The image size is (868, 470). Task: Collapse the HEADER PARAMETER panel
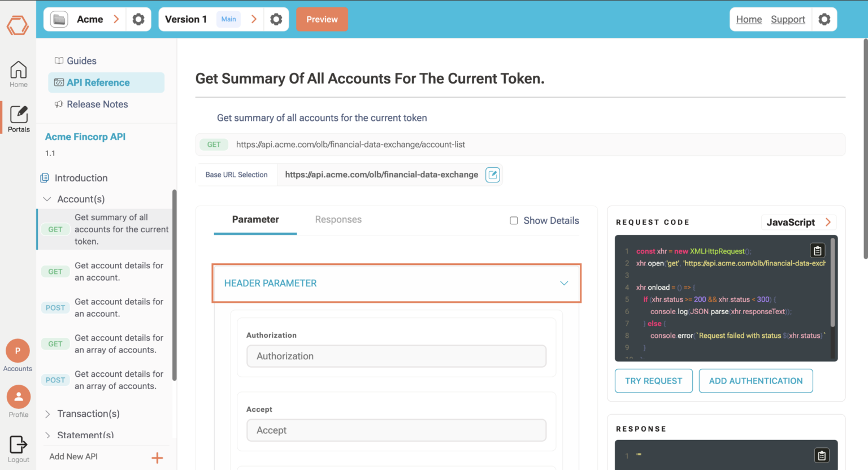tap(563, 283)
